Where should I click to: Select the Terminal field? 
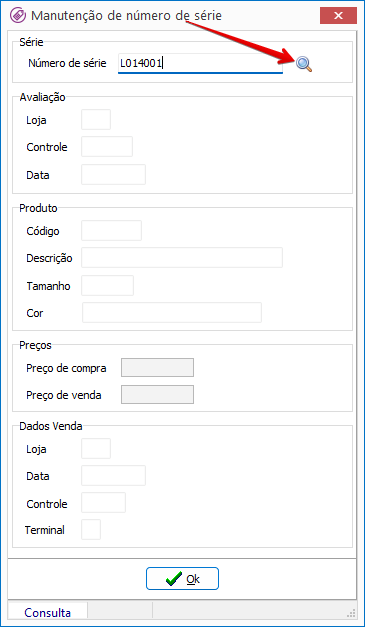pos(91,530)
